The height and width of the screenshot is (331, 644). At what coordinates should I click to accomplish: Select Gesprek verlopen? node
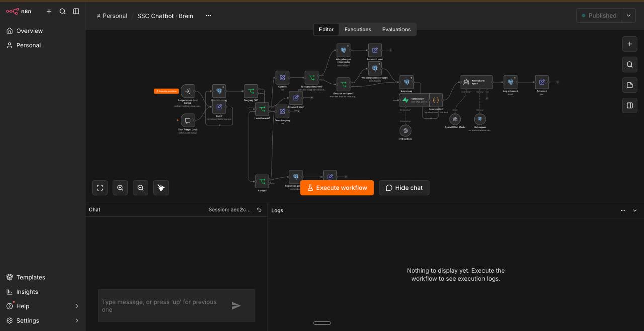343,84
